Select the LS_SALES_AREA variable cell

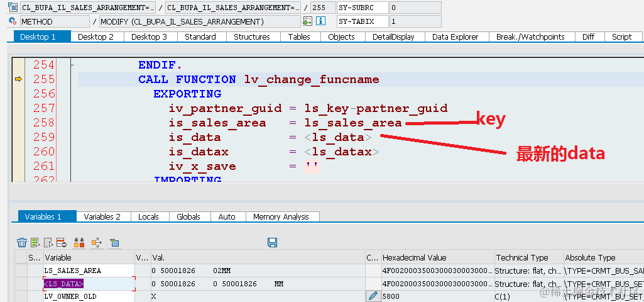pos(89,271)
